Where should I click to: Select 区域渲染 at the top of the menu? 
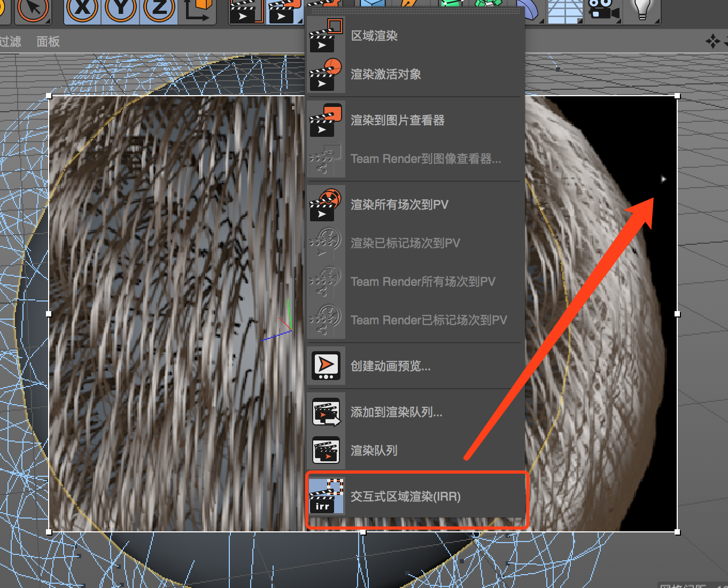tap(374, 36)
